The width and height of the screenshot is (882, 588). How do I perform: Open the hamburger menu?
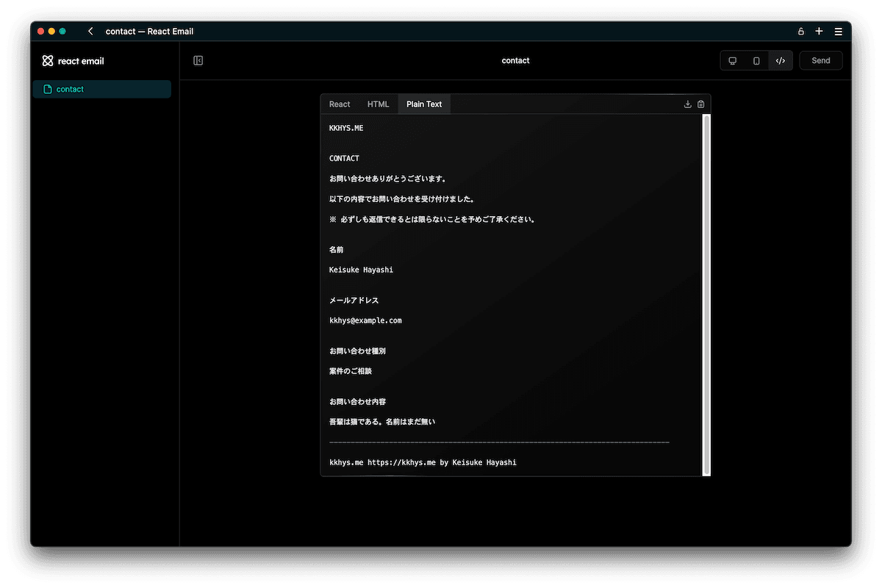pyautogui.click(x=838, y=31)
